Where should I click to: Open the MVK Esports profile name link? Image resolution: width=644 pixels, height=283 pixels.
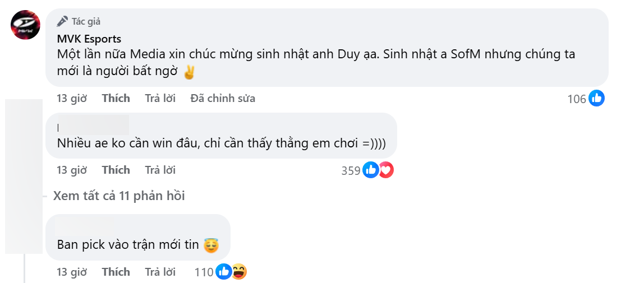89,39
